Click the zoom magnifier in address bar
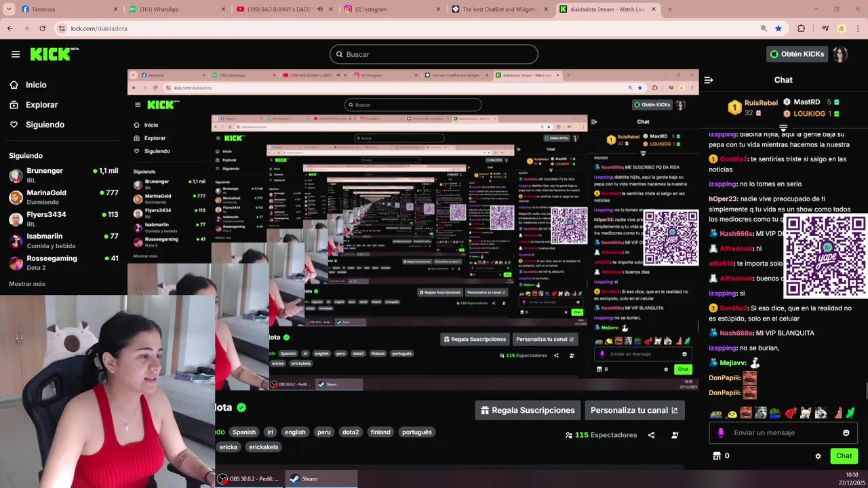This screenshot has width=868, height=488. click(764, 28)
